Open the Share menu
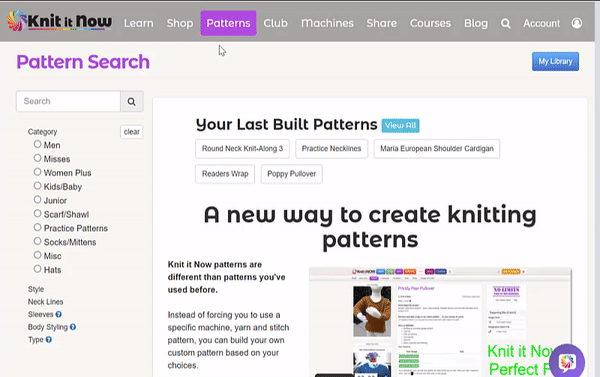 pyautogui.click(x=382, y=23)
